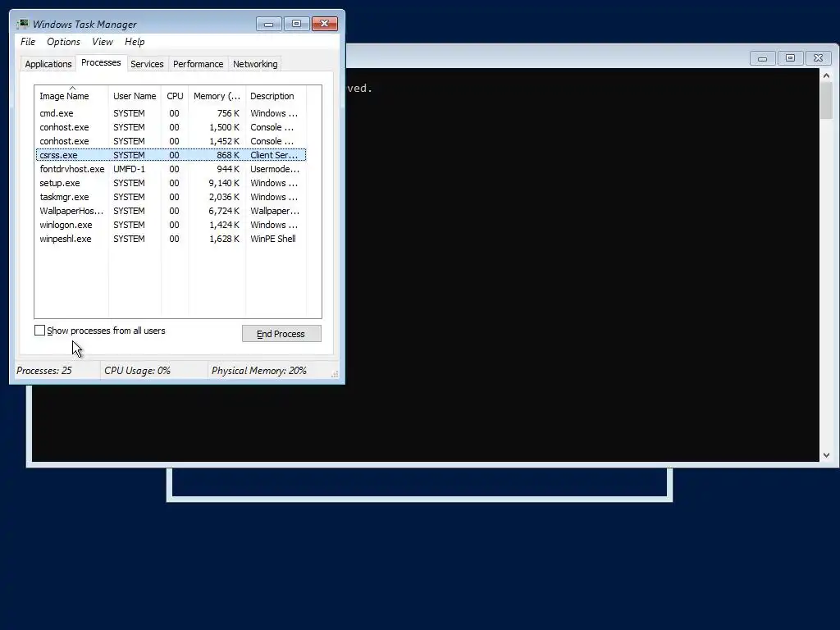Click the Physical Memory: 20% status entry
Image resolution: width=840 pixels, height=630 pixels.
(258, 370)
